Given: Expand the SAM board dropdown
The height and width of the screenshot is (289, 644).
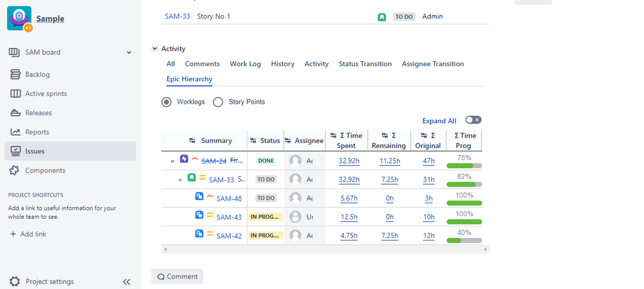Looking at the screenshot, I should coord(129,53).
